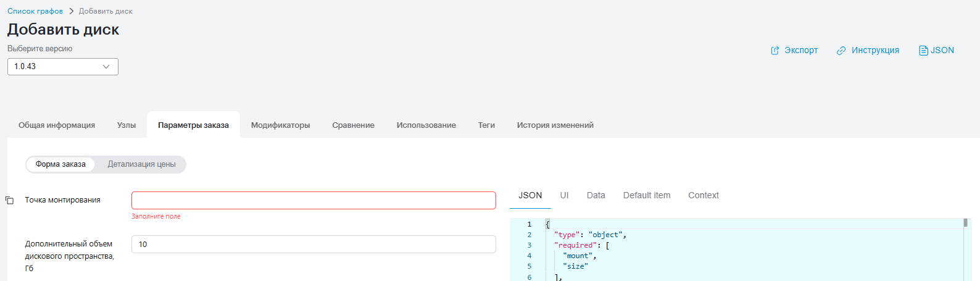Switch to the Data editor tab
The image size is (980, 281).
(x=596, y=196)
